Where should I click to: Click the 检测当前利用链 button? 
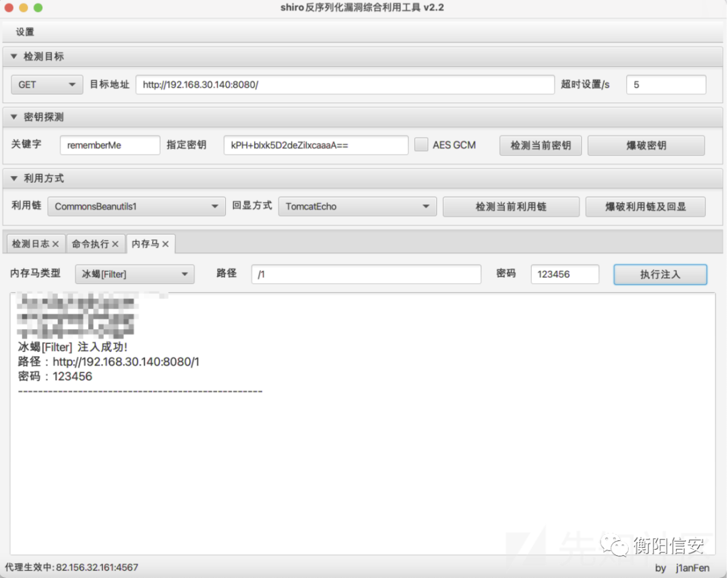pyautogui.click(x=511, y=207)
